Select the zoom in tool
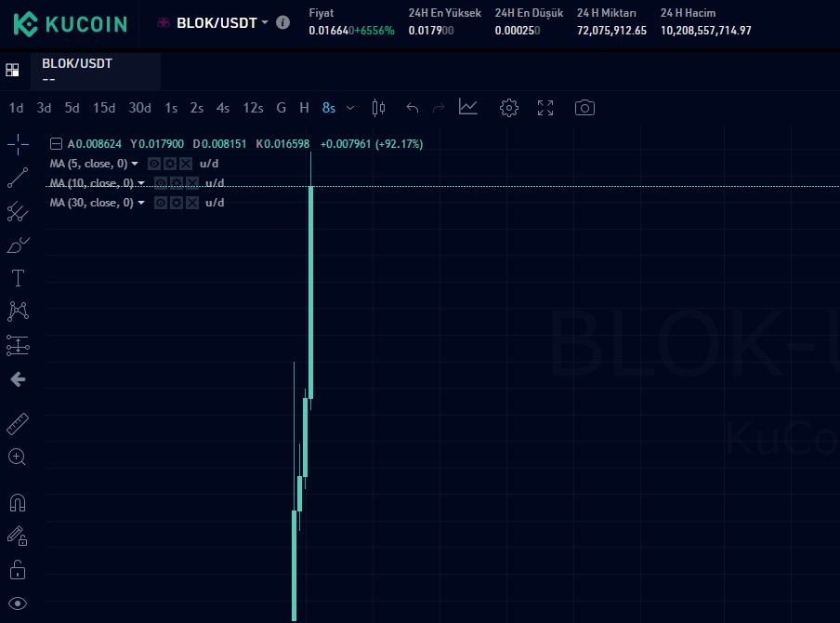This screenshot has width=840, height=623. (17, 457)
